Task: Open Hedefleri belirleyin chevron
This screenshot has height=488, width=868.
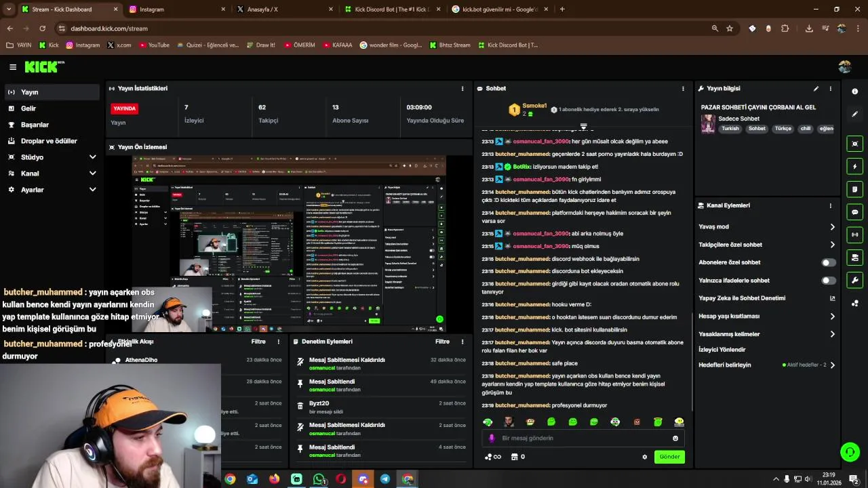Action: click(832, 365)
